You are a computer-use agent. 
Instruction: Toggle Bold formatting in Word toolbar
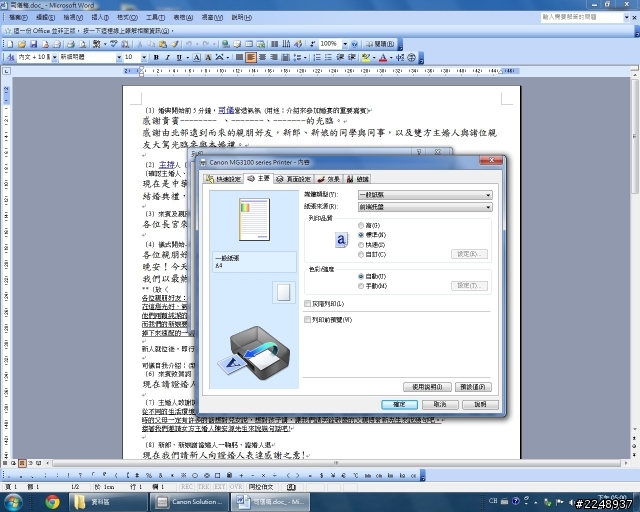coord(156,58)
